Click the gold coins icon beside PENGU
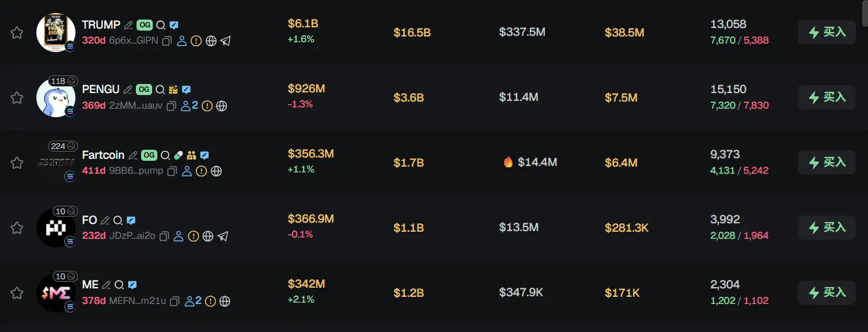The image size is (868, 332). [174, 90]
